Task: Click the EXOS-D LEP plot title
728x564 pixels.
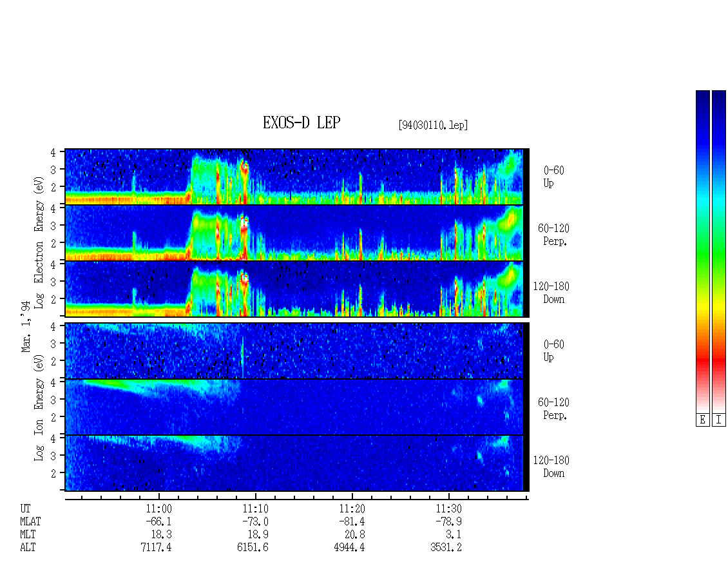Action: (x=302, y=122)
